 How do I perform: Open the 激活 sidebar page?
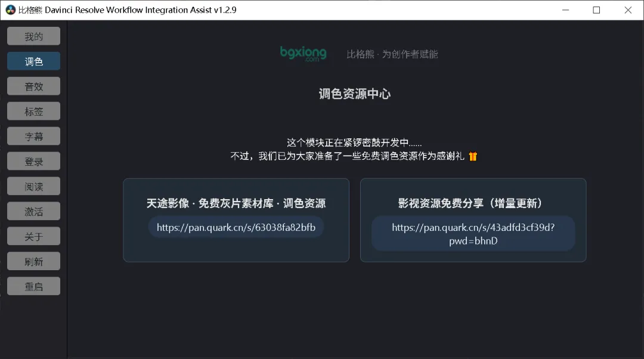[33, 212]
